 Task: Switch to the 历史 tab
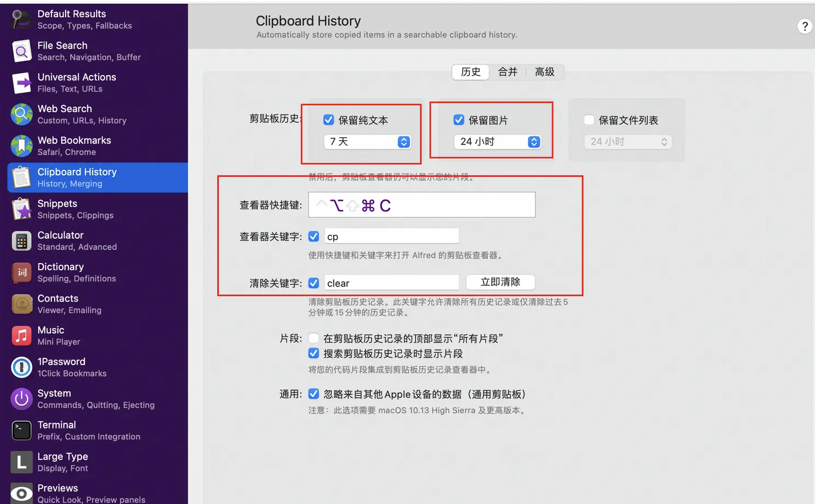(x=471, y=72)
